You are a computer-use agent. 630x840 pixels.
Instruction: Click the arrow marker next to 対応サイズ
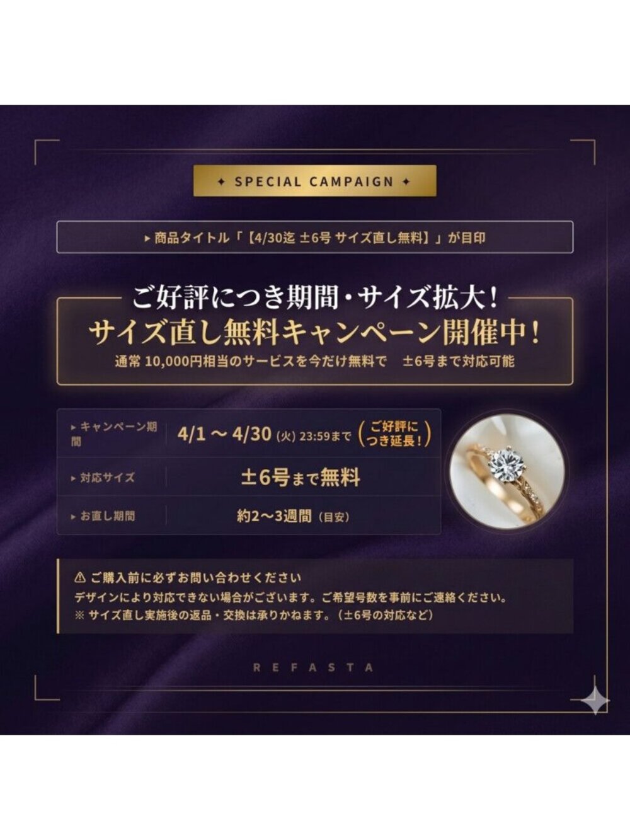[x=74, y=478]
